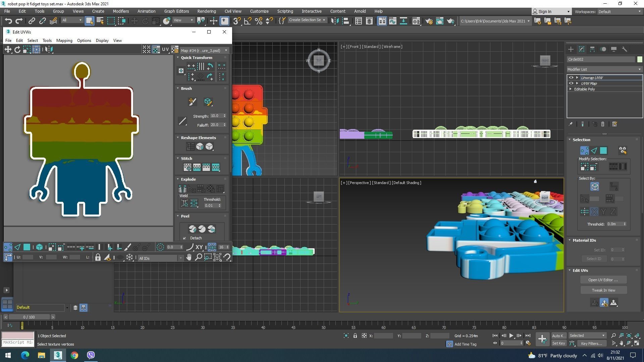This screenshot has width=644, height=362.
Task: Click the Rotate tool in Edit UVWs
Action: (17, 50)
